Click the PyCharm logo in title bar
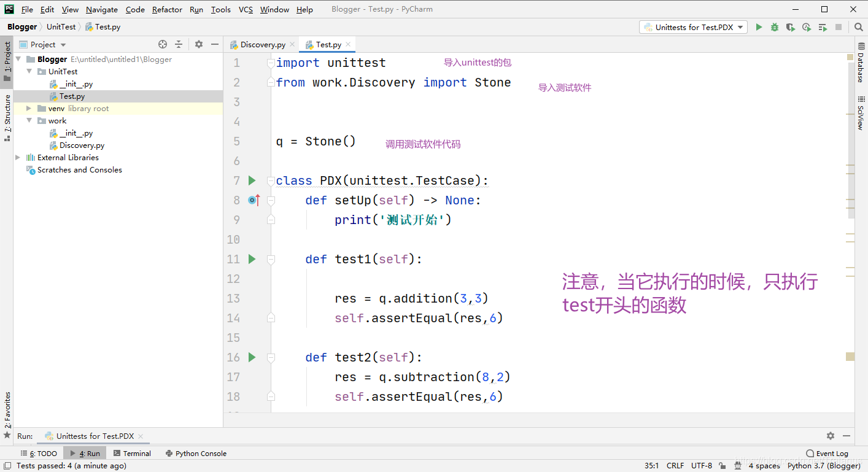This screenshot has height=472, width=868. (x=9, y=9)
